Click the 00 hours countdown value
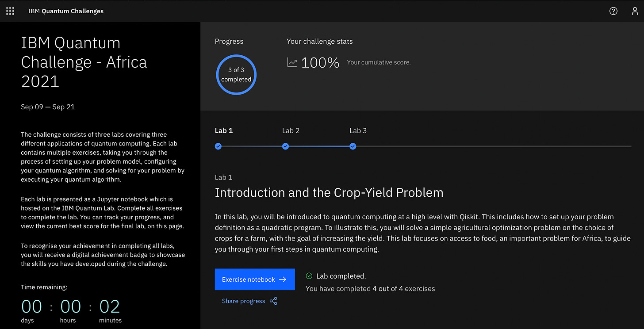Screen dimensions: 644x329 (x=70, y=306)
